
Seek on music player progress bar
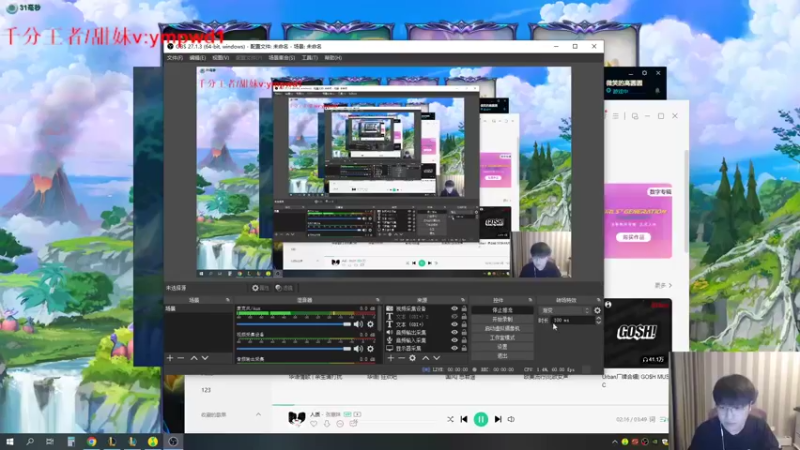(x=469, y=405)
